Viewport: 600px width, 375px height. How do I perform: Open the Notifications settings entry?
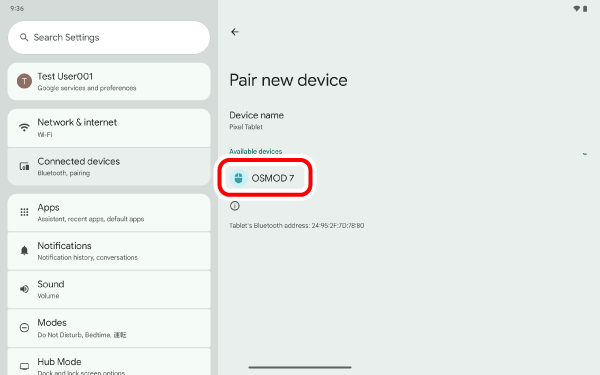109,251
